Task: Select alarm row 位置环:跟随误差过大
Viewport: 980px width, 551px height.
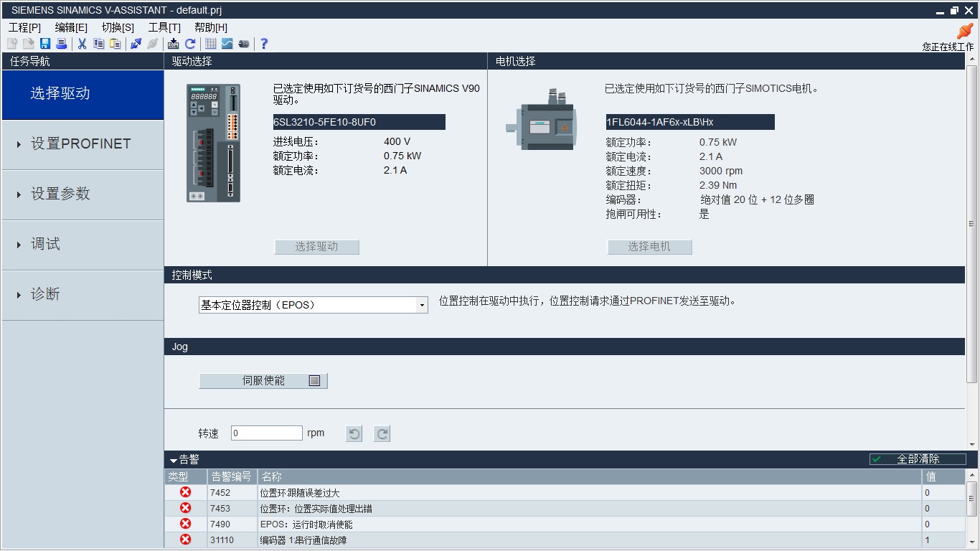Action: (565, 493)
